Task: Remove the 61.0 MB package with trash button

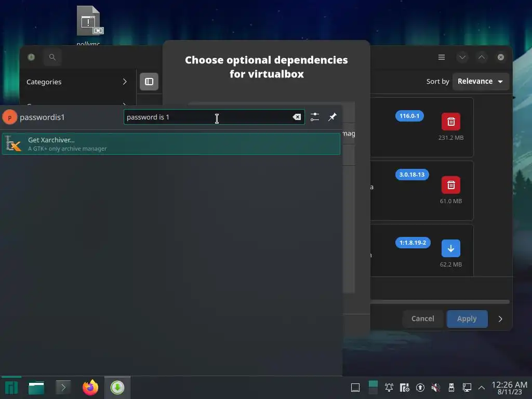Action: coord(451,185)
